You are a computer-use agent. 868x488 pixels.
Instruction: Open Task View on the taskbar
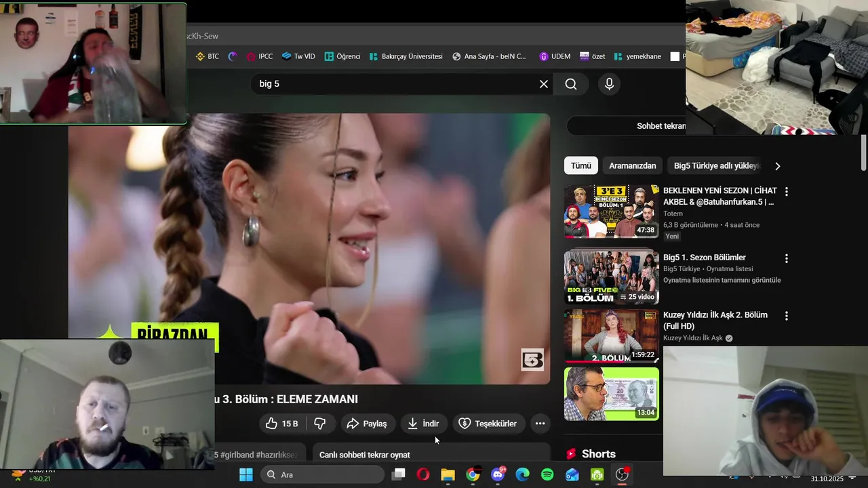(x=399, y=474)
